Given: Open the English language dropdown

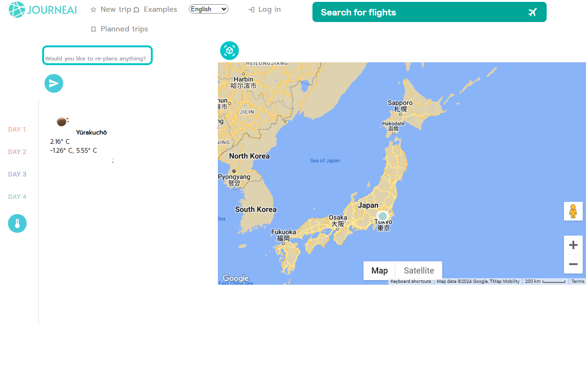Looking at the screenshot, I should [208, 9].
